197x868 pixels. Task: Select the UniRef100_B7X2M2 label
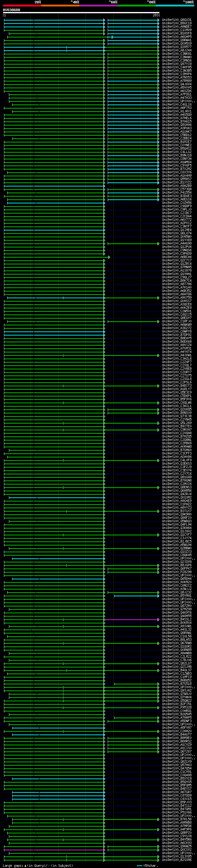176,169
